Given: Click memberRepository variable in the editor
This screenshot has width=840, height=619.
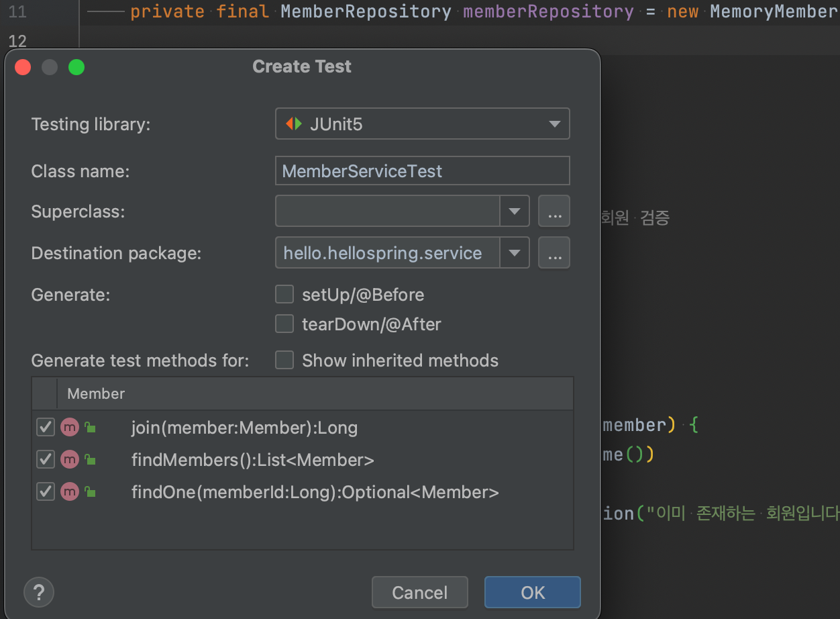Looking at the screenshot, I should (548, 11).
